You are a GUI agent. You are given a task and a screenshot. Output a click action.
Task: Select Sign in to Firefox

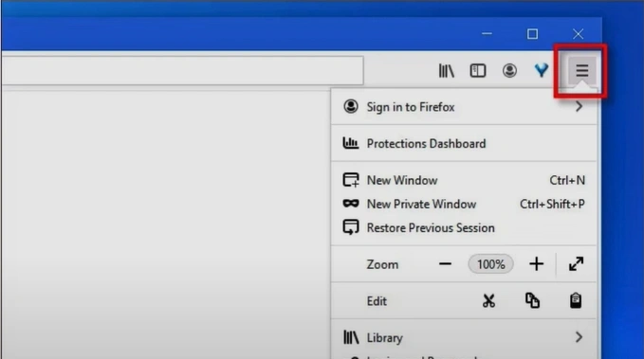(x=464, y=107)
